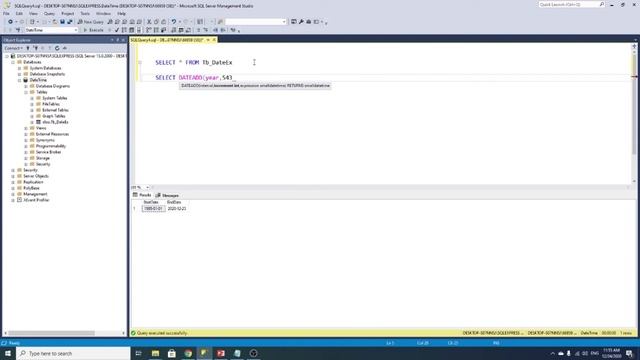Open the notification center icon

[629, 353]
